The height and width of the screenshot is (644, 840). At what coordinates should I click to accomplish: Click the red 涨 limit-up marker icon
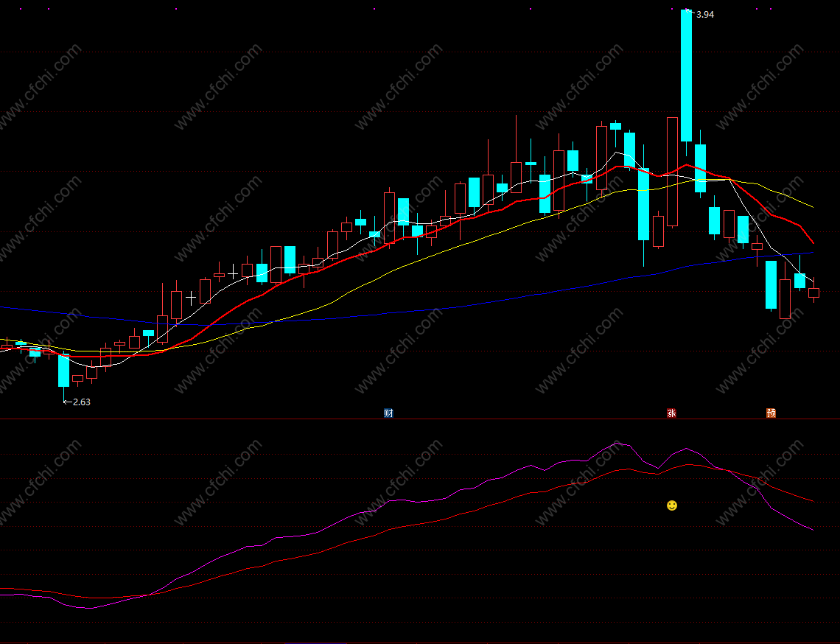[671, 413]
